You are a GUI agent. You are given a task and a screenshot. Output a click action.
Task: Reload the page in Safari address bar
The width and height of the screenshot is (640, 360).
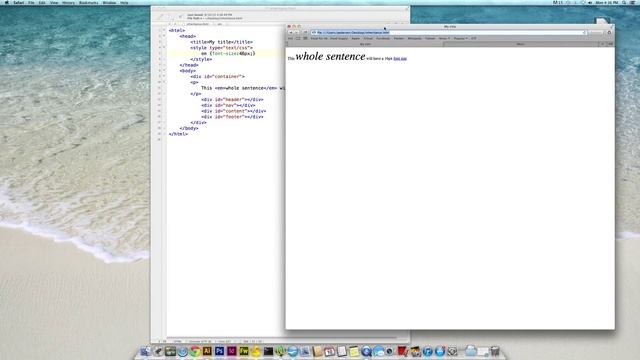point(584,32)
